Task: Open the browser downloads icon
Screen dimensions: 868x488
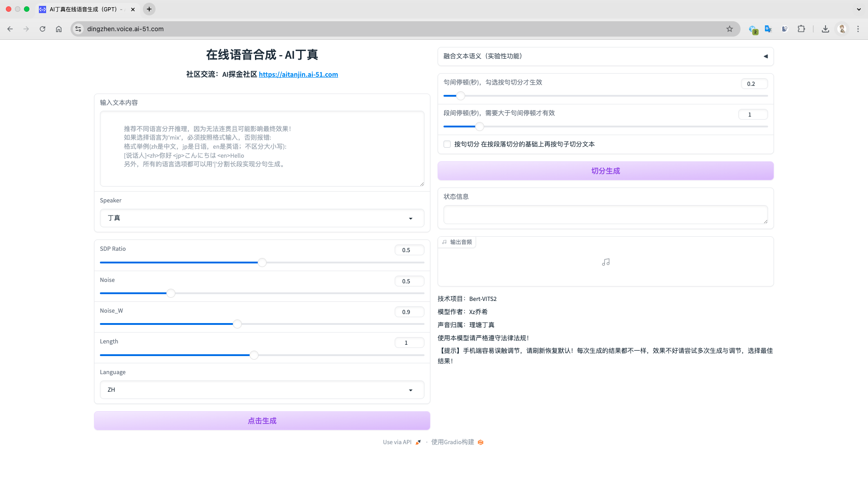Action: point(826,29)
